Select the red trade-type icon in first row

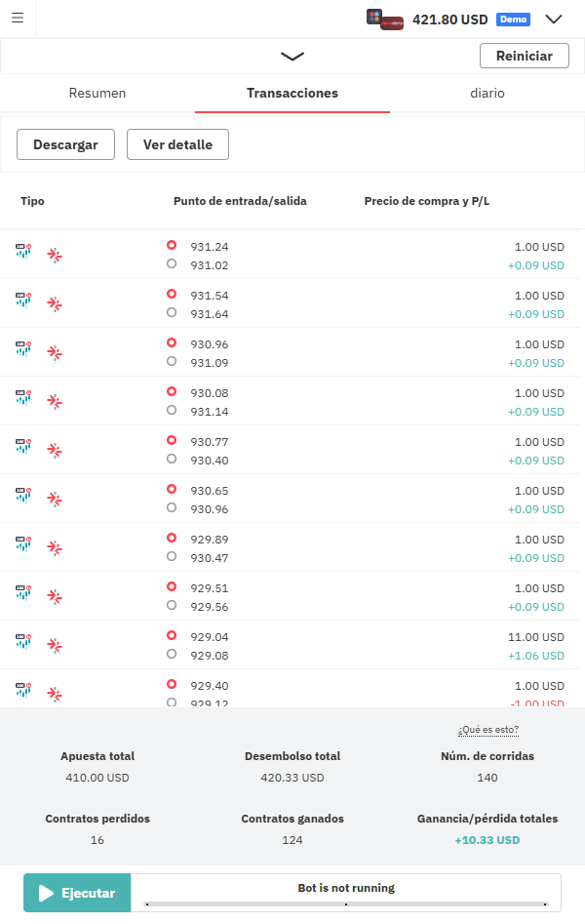pyautogui.click(x=55, y=255)
